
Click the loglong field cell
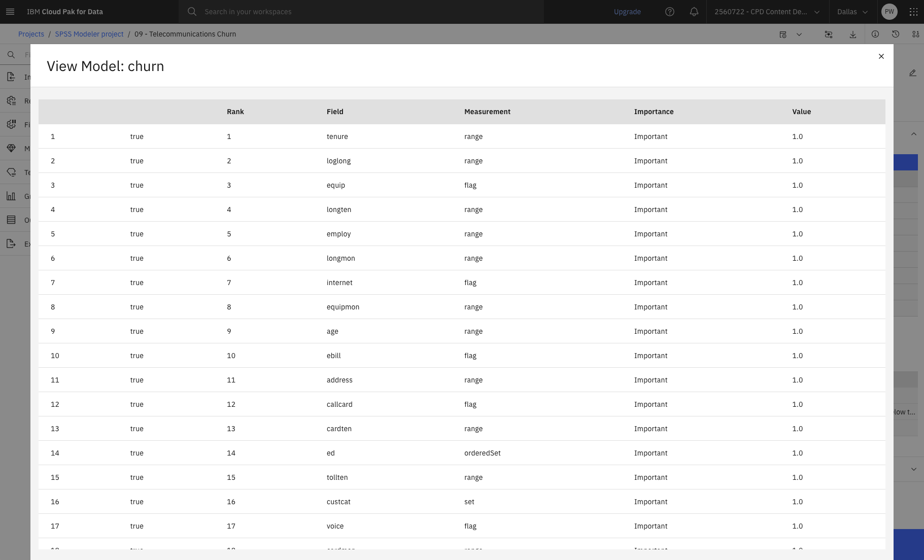pyautogui.click(x=338, y=161)
